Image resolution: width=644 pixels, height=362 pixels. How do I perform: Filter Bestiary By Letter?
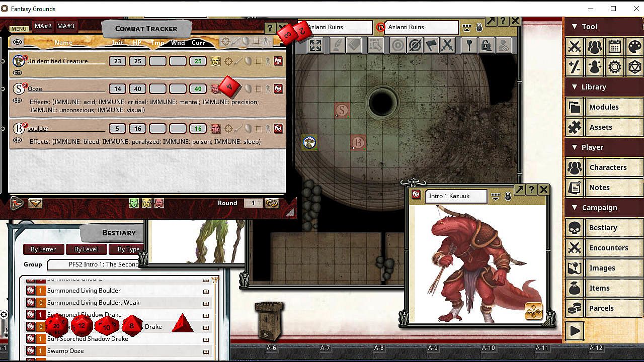43,249
